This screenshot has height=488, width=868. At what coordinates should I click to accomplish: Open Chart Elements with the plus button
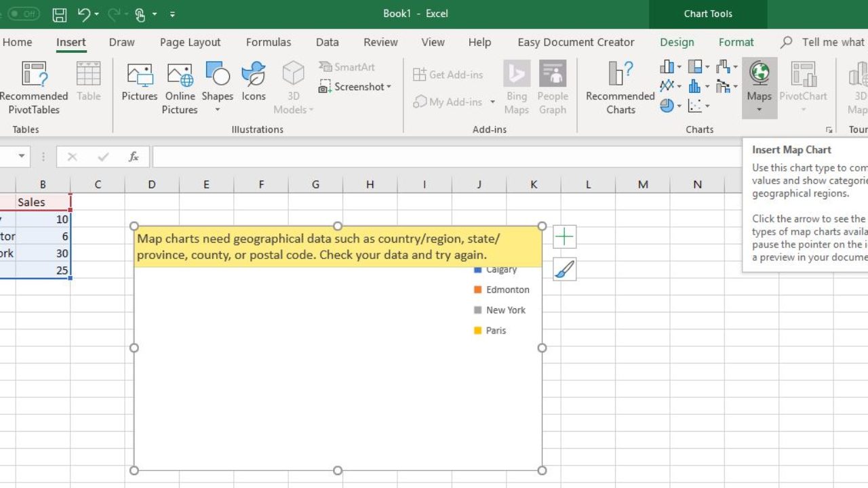coord(564,237)
